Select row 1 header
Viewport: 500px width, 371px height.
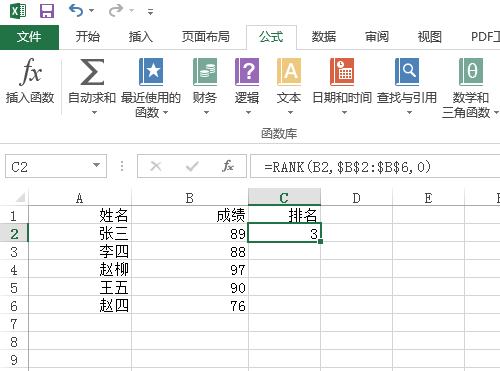tap(14, 216)
